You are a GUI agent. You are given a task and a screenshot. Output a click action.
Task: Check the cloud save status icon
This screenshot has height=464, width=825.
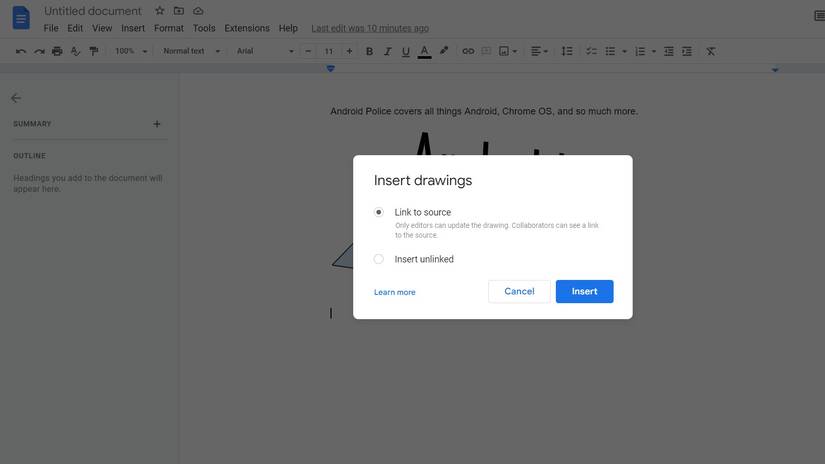pos(198,11)
